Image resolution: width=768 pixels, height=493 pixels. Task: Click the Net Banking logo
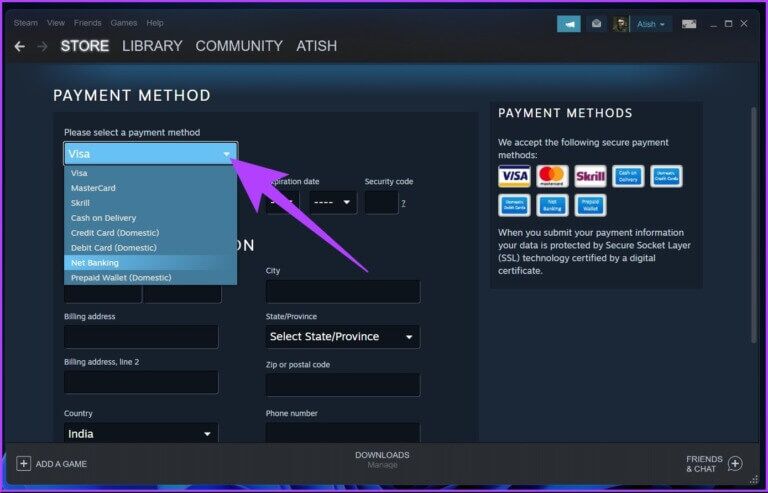click(552, 205)
